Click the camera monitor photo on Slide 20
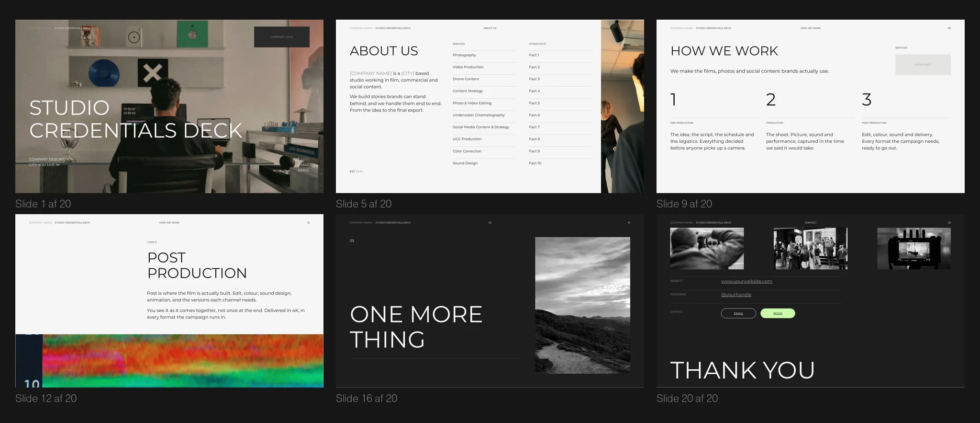 (914, 249)
